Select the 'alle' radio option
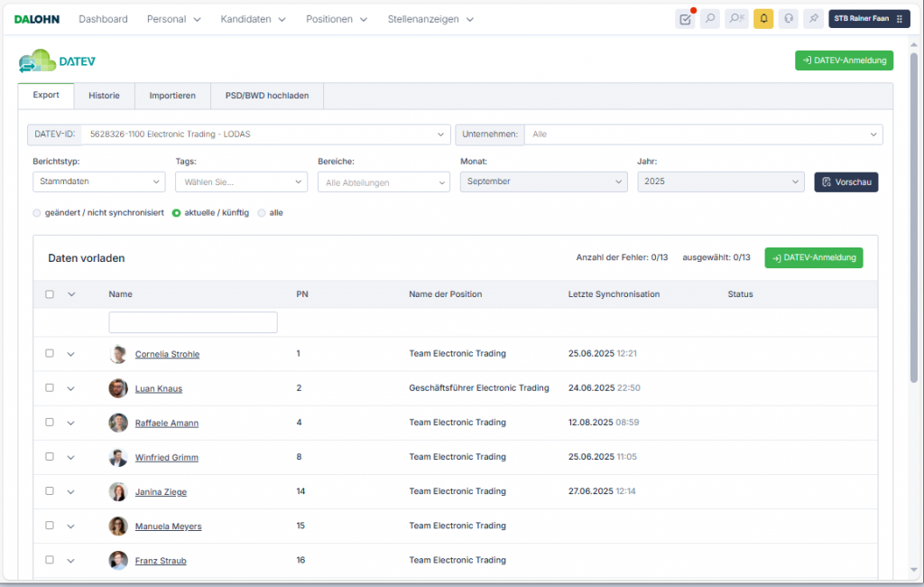The height and width of the screenshot is (587, 924). click(263, 213)
